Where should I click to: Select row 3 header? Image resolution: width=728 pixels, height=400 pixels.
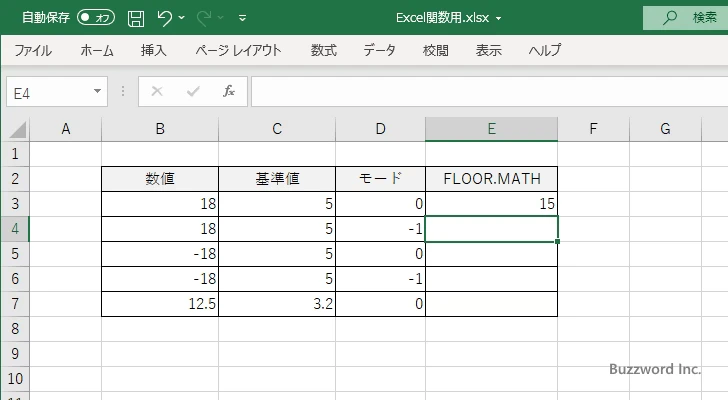tap(15, 204)
